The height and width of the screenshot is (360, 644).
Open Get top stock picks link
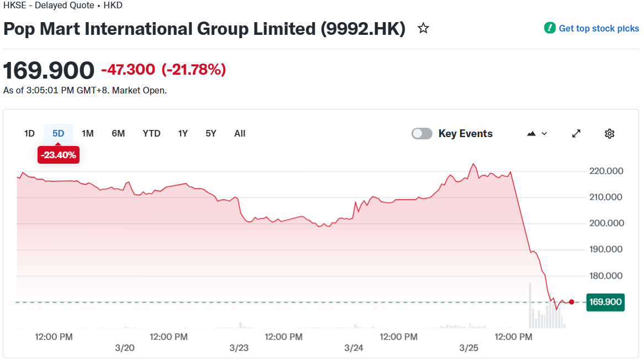599,28
